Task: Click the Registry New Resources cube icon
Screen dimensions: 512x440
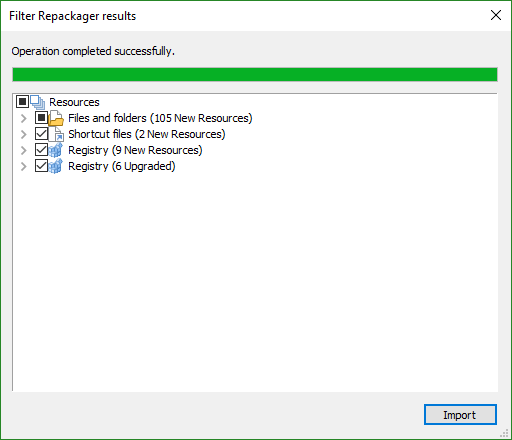Action: tap(56, 150)
